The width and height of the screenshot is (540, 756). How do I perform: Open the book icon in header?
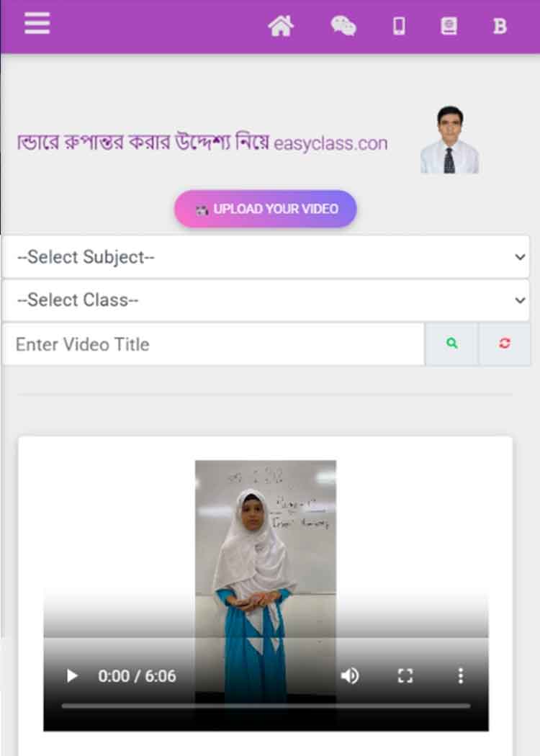click(449, 25)
